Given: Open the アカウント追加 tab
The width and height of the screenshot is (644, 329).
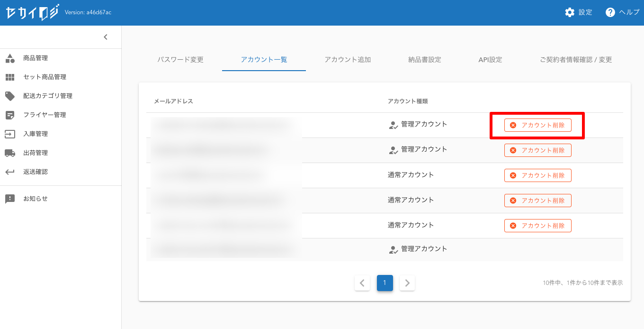Looking at the screenshot, I should [348, 60].
